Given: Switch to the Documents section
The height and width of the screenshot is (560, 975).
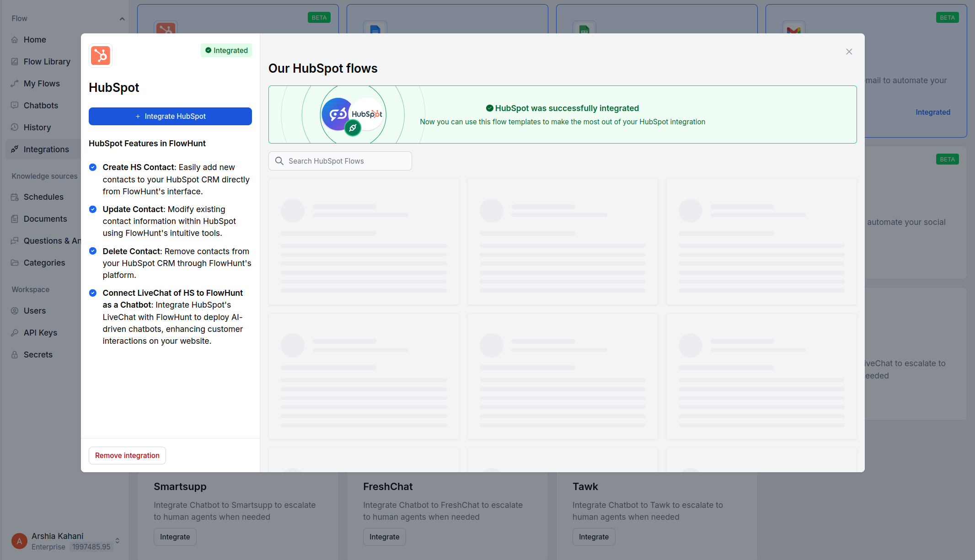Looking at the screenshot, I should click(x=45, y=219).
